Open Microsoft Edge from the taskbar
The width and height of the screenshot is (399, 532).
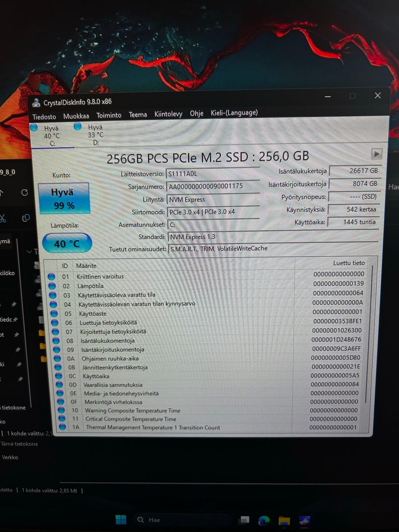[x=264, y=520]
